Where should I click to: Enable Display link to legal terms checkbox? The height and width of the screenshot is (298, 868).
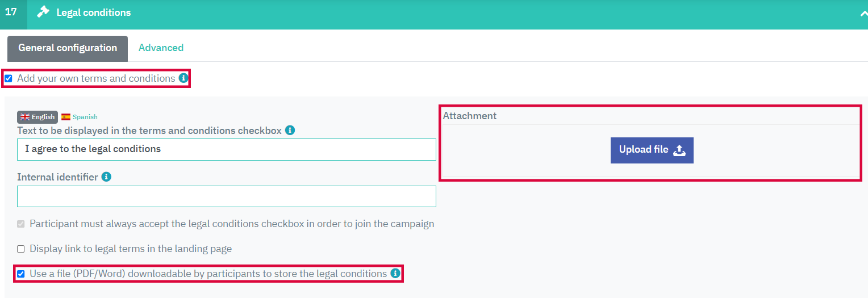point(21,249)
